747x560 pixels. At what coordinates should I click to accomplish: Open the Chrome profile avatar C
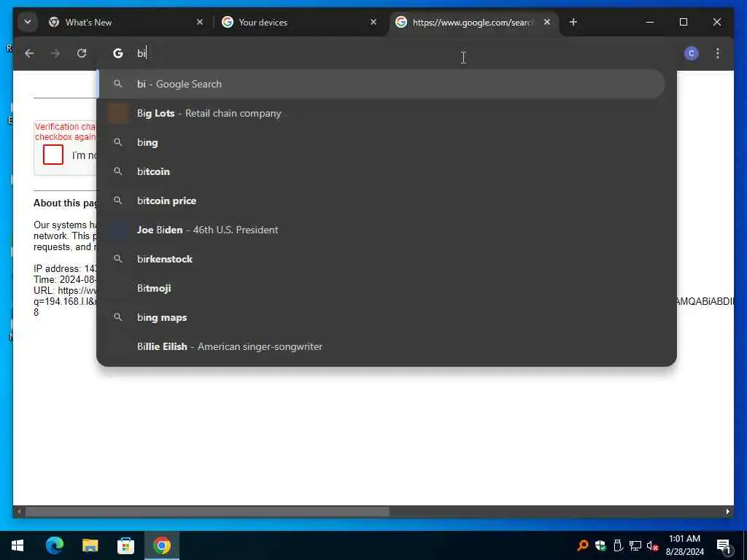click(692, 53)
